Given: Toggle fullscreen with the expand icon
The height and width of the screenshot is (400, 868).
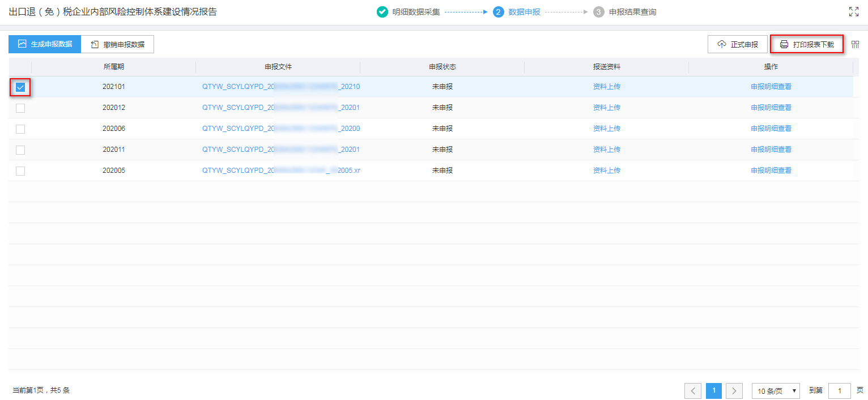Looking at the screenshot, I should pos(854,11).
